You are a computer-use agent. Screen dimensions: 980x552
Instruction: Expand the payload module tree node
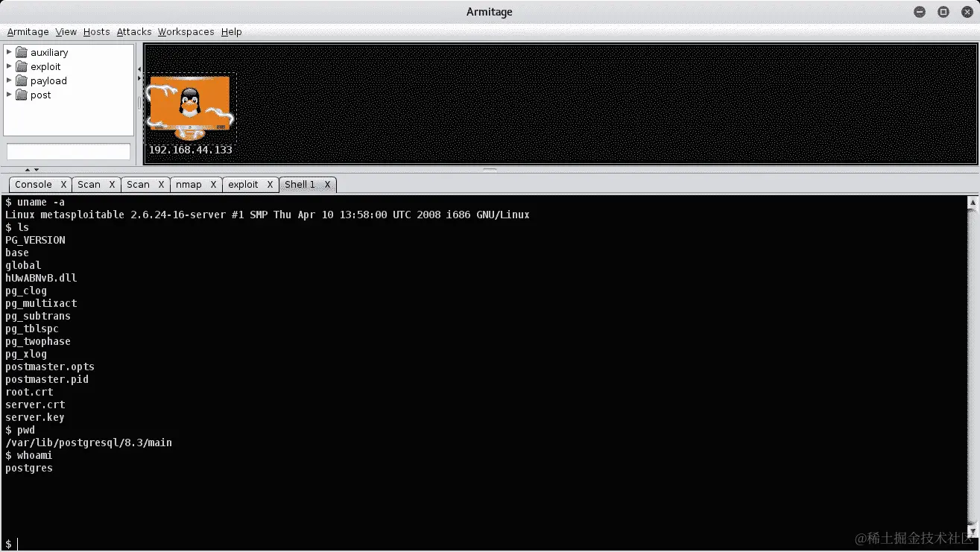(9, 80)
